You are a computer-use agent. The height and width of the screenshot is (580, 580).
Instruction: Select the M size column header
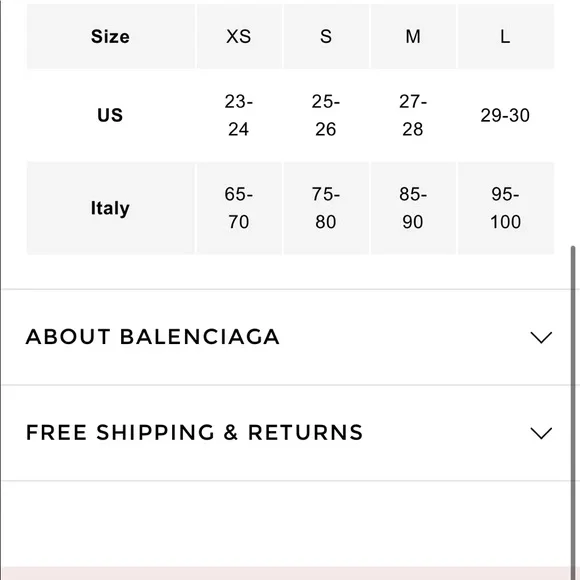[x=413, y=36]
